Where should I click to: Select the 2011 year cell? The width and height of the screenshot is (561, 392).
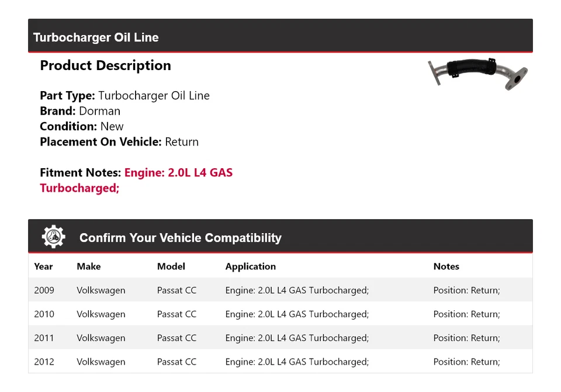pyautogui.click(x=44, y=338)
